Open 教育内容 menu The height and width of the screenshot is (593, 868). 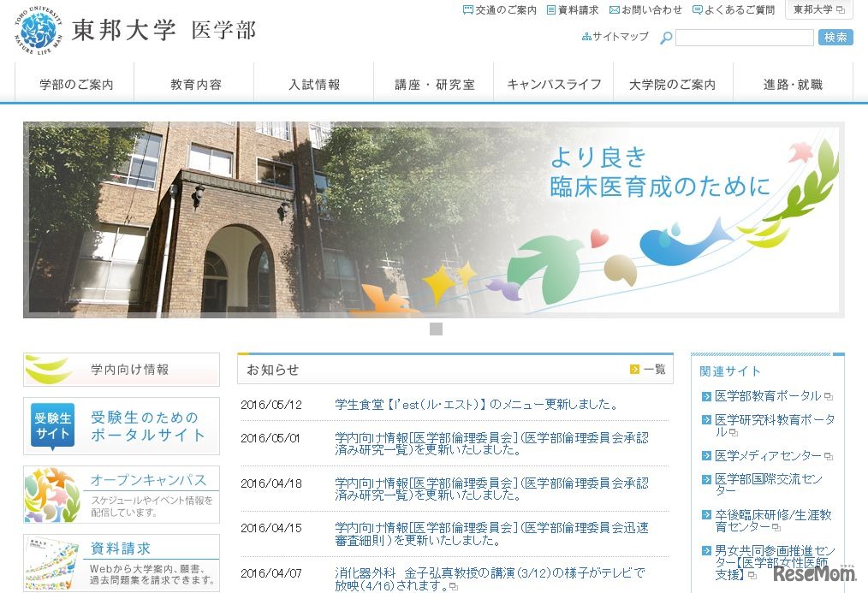[x=195, y=84]
